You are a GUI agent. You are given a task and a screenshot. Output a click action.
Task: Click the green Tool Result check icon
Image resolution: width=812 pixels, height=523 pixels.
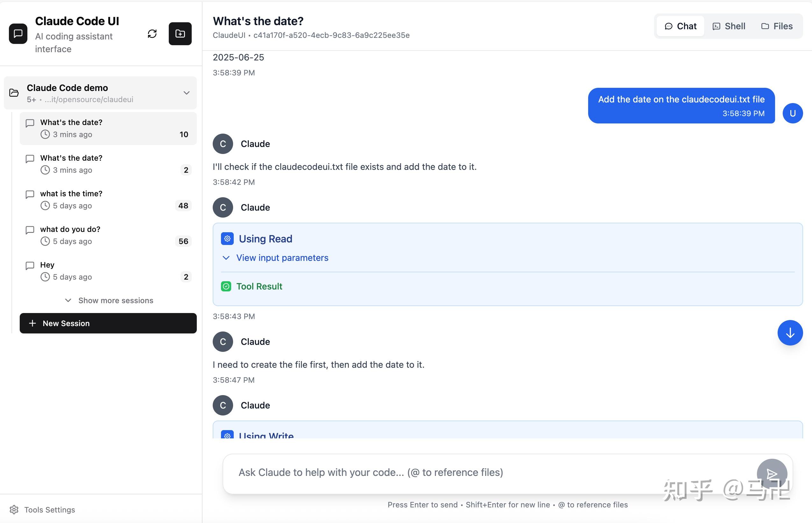226,286
